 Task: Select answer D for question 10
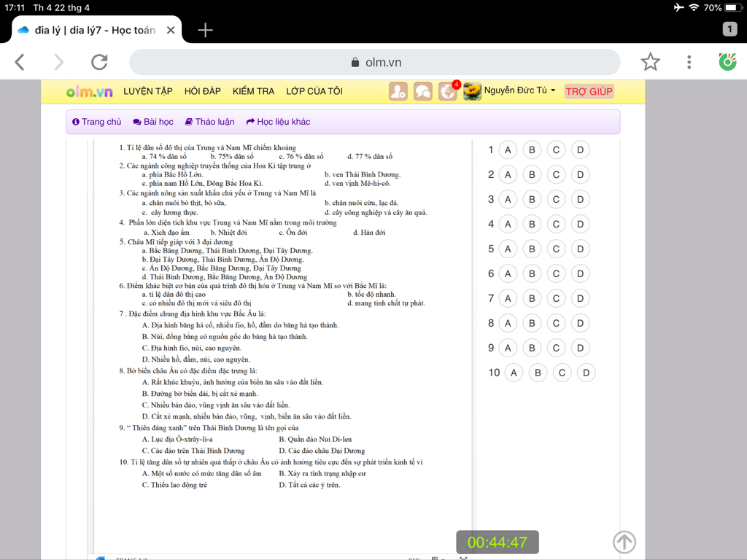[x=587, y=373]
